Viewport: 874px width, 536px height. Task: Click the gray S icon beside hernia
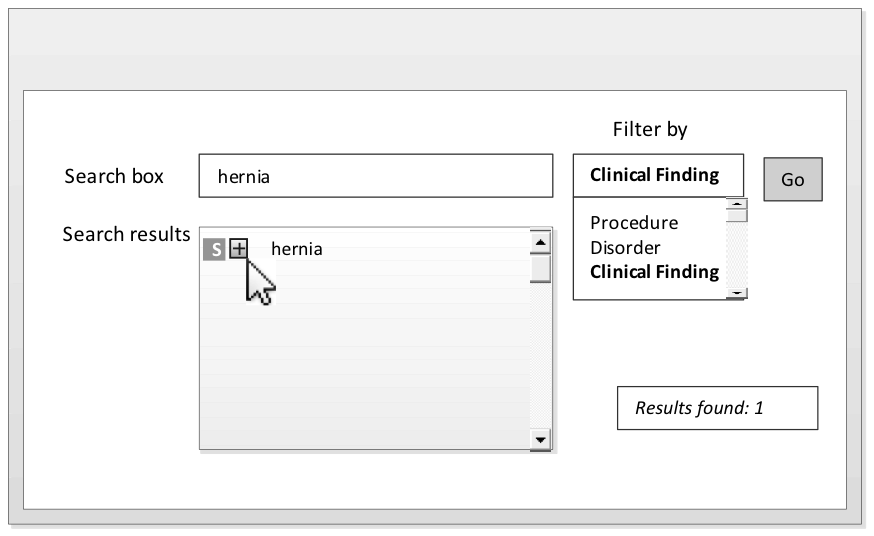(x=214, y=249)
